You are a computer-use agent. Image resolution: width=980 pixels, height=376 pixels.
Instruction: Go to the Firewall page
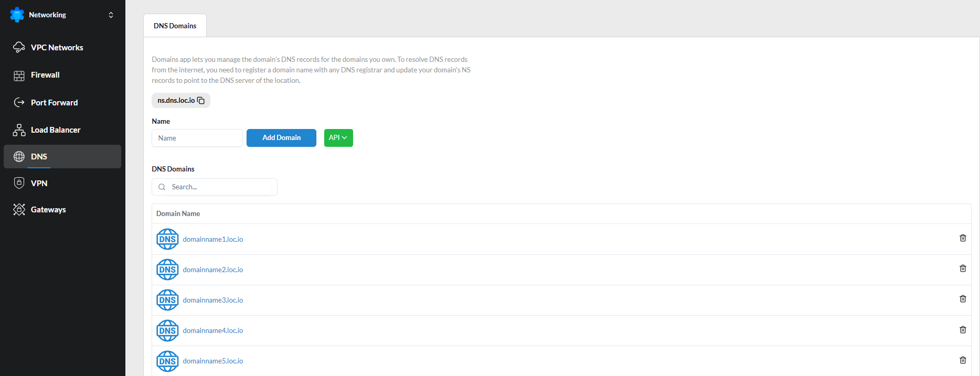pyautogui.click(x=45, y=75)
